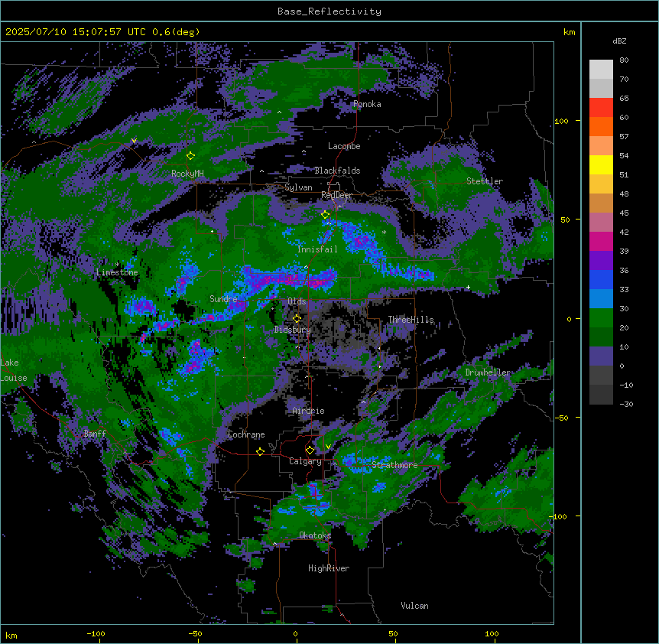Select the yellow diamond marker beside Cochrane
The image size is (659, 644).
pos(260,451)
